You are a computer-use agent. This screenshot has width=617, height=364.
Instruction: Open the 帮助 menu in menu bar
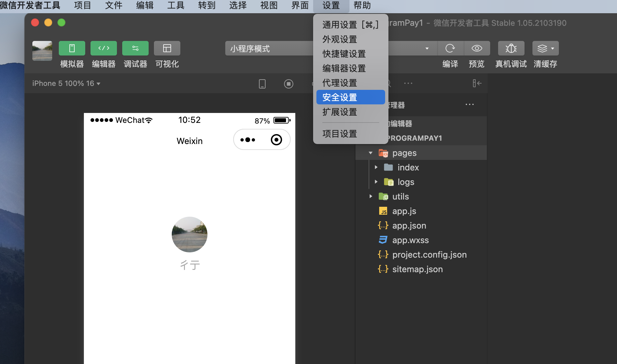362,6
